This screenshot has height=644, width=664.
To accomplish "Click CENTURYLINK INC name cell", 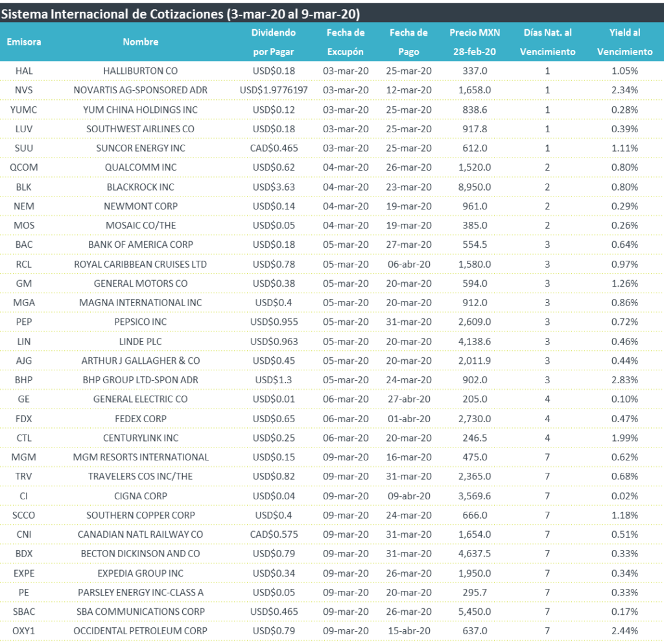I will pyautogui.click(x=141, y=438).
